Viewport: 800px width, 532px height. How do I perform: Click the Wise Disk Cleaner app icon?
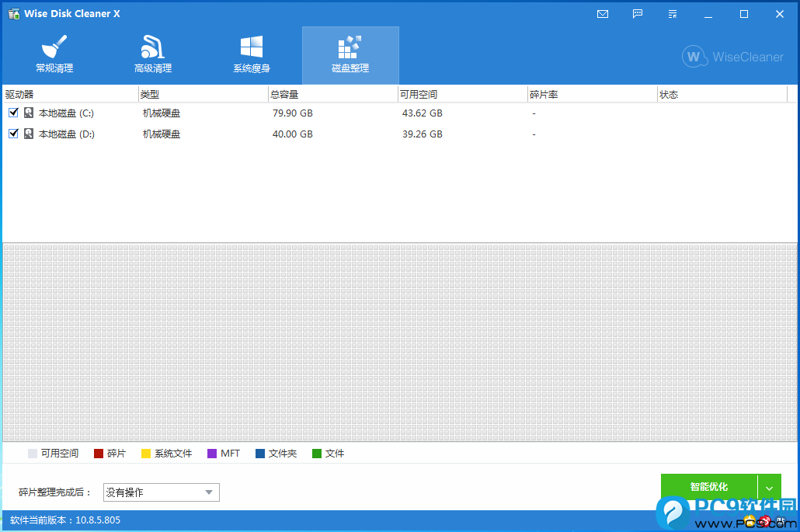tap(14, 14)
